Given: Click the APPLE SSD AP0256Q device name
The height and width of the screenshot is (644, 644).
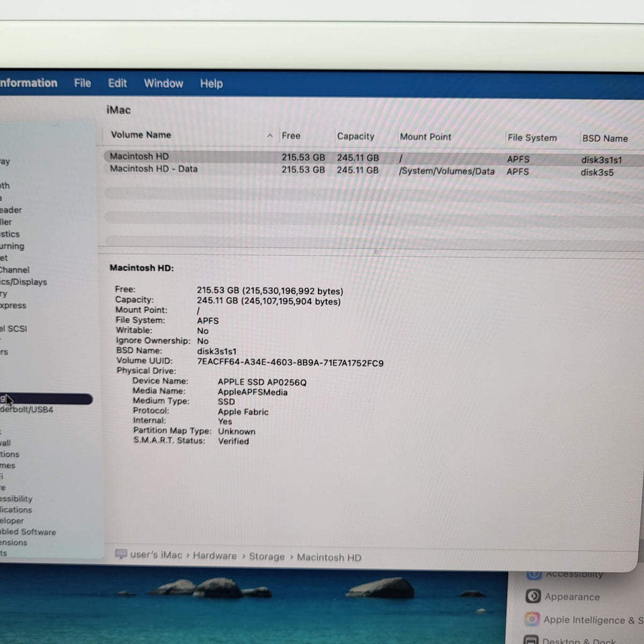Looking at the screenshot, I should tap(262, 382).
